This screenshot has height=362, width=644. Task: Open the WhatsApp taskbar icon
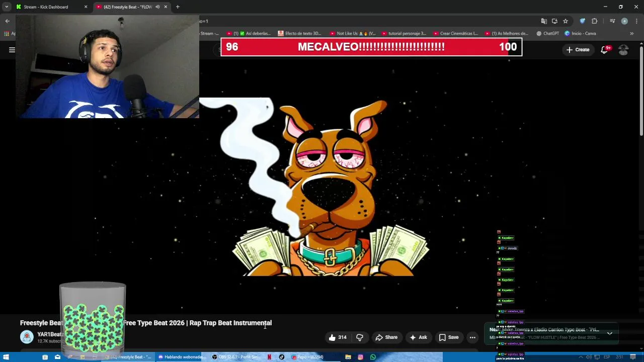coord(373,357)
